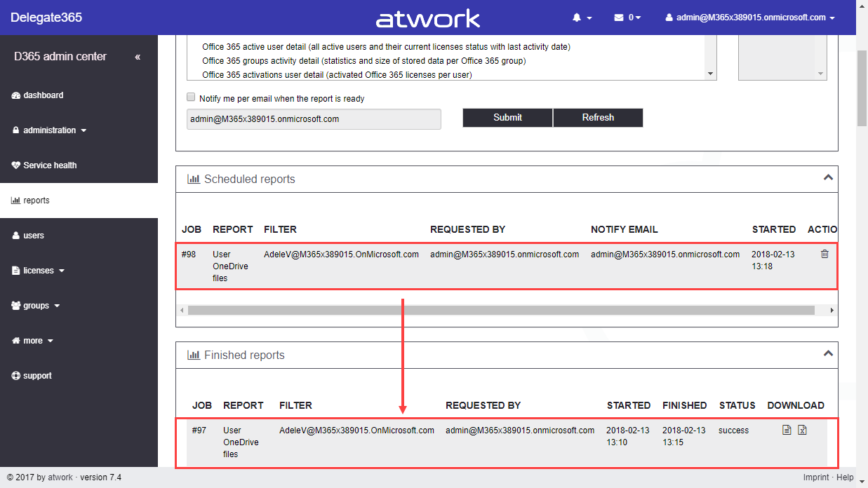This screenshot has height=488, width=868.
Task: Open the users section
Action: pyautogui.click(x=33, y=236)
